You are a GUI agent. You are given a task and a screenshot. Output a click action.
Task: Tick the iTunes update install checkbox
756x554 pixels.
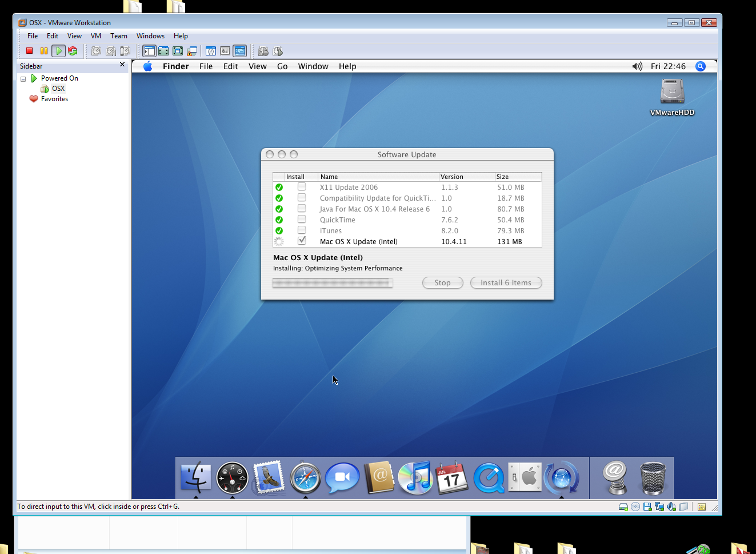302,230
